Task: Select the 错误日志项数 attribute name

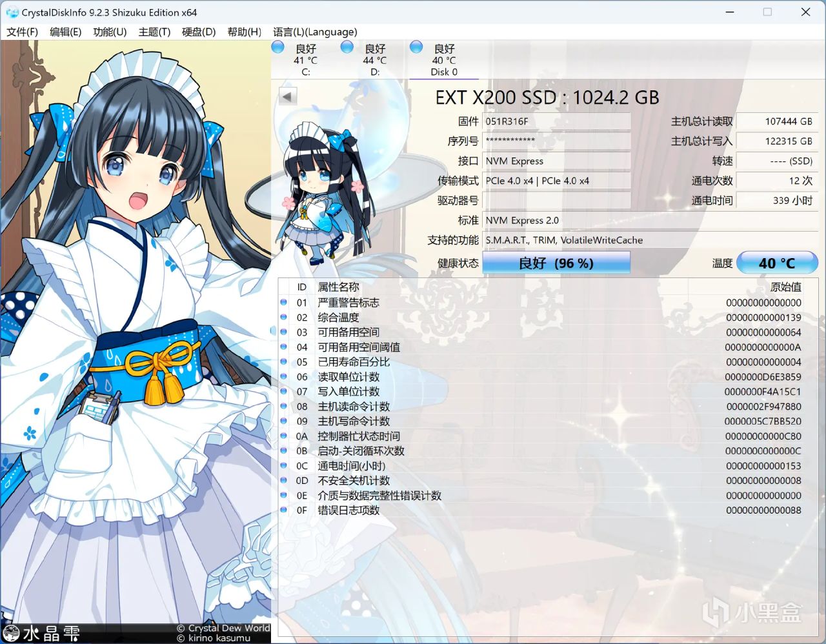Action: (348, 510)
